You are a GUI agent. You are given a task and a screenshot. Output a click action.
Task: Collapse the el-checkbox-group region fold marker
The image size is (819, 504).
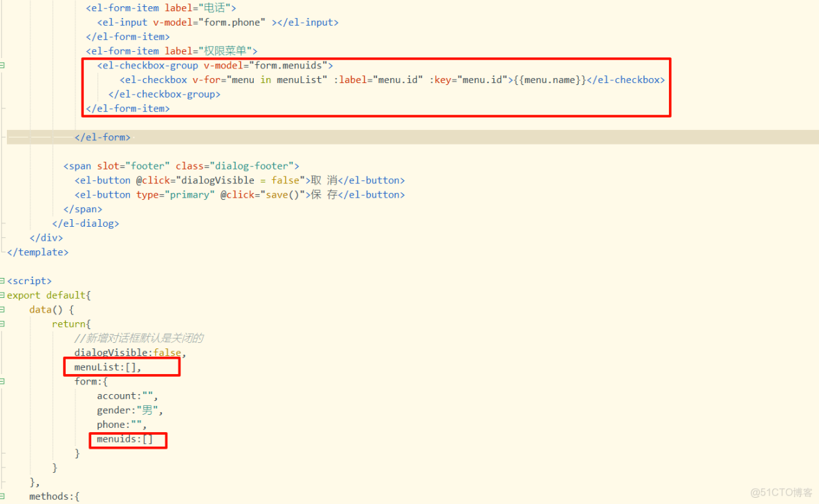(3, 65)
